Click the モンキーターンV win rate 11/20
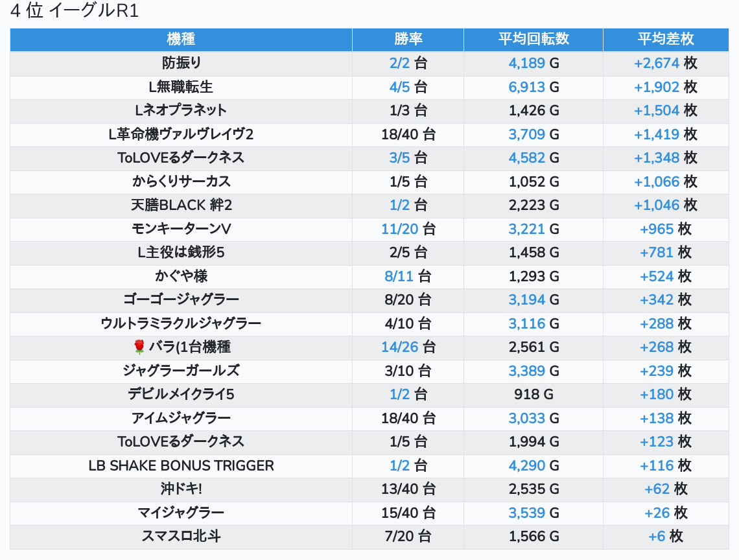The height and width of the screenshot is (560, 739). point(399,229)
